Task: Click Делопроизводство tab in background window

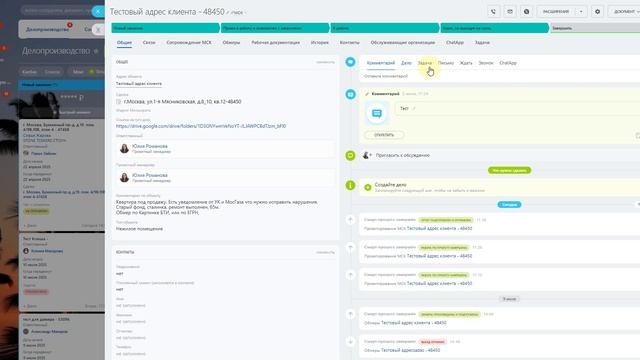Action: coord(47,29)
